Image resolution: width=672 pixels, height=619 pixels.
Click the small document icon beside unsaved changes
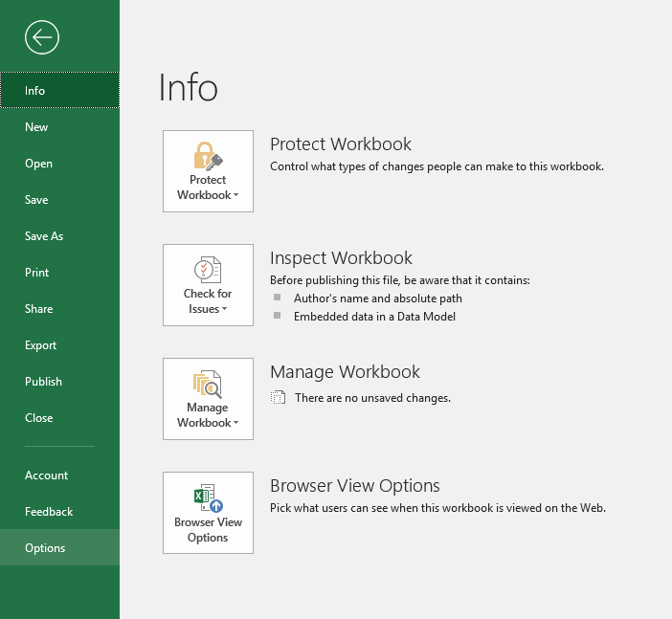(x=279, y=398)
